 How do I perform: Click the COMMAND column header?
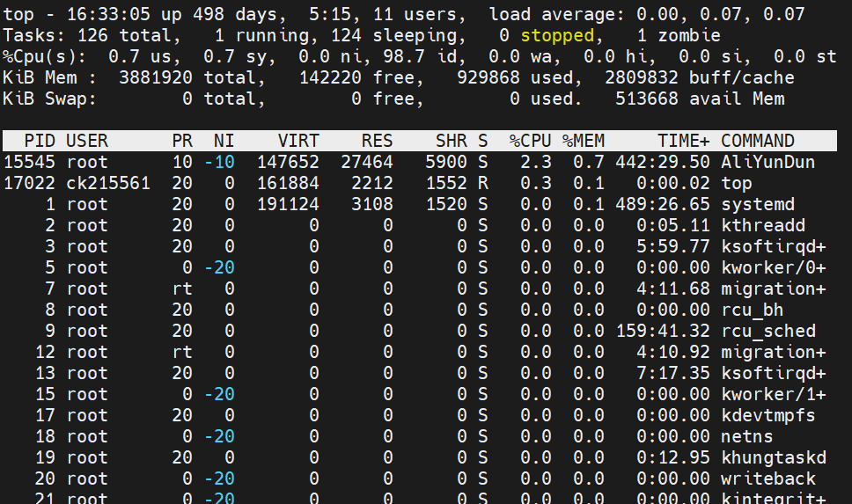point(758,141)
